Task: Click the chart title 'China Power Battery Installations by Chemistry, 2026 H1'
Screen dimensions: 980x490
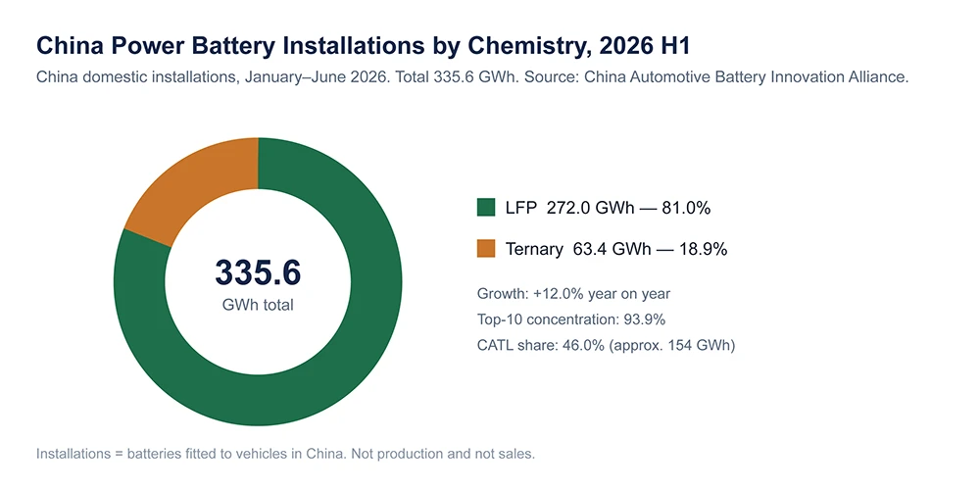Action: click(x=364, y=46)
